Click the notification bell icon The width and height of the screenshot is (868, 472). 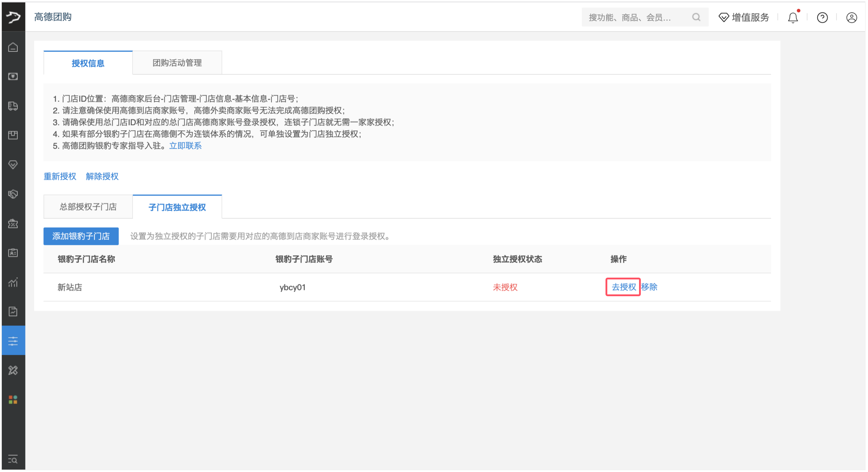click(793, 18)
